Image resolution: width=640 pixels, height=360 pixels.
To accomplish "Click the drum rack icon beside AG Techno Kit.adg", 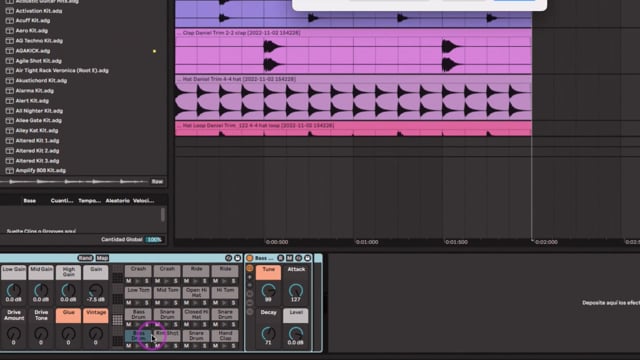I will point(9,41).
